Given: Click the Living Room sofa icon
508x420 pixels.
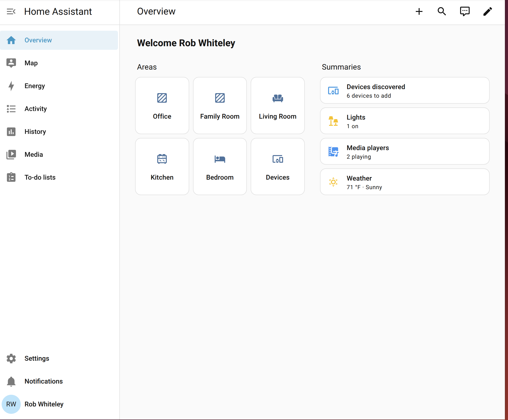Looking at the screenshot, I should coord(277,98).
